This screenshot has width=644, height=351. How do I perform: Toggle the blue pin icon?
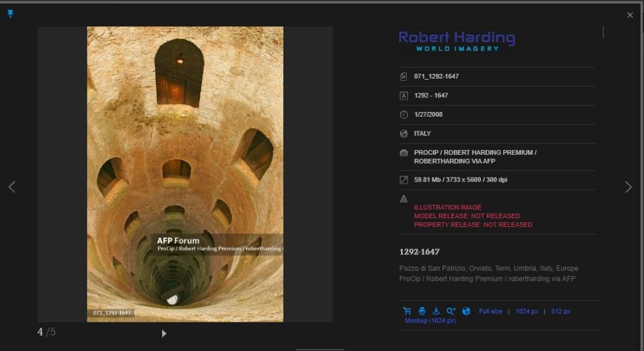coord(11,14)
